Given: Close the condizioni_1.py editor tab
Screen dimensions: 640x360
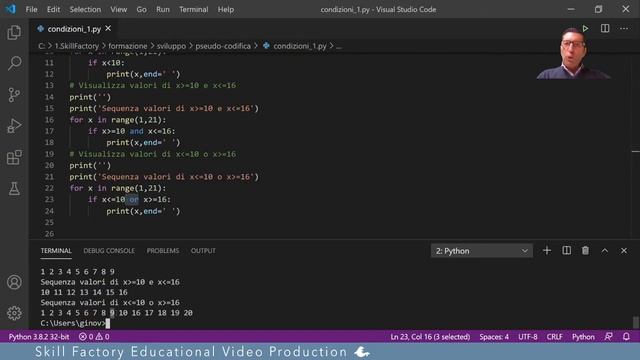Looking at the screenshot, I should click(x=108, y=29).
